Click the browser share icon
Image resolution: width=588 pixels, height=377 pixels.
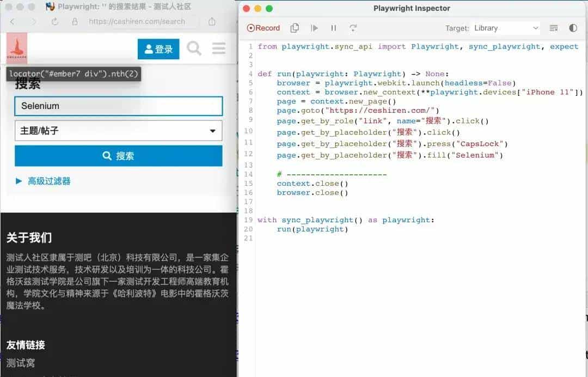[212, 21]
